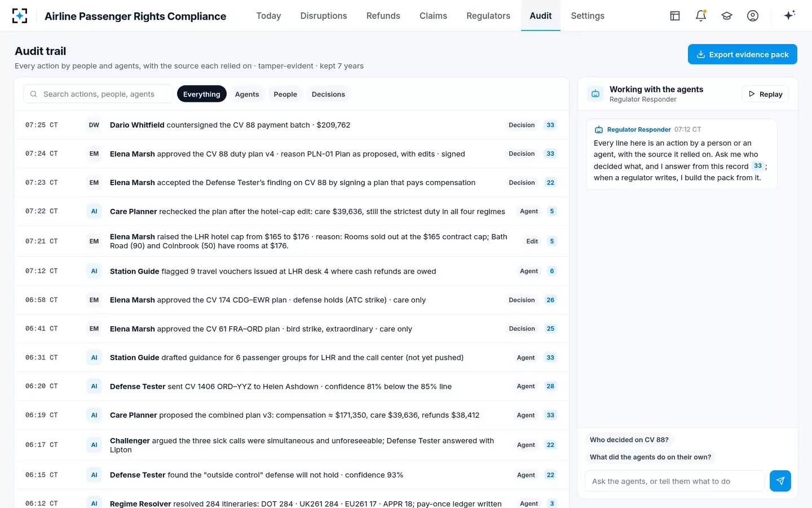Open the notifications bell

point(701,16)
